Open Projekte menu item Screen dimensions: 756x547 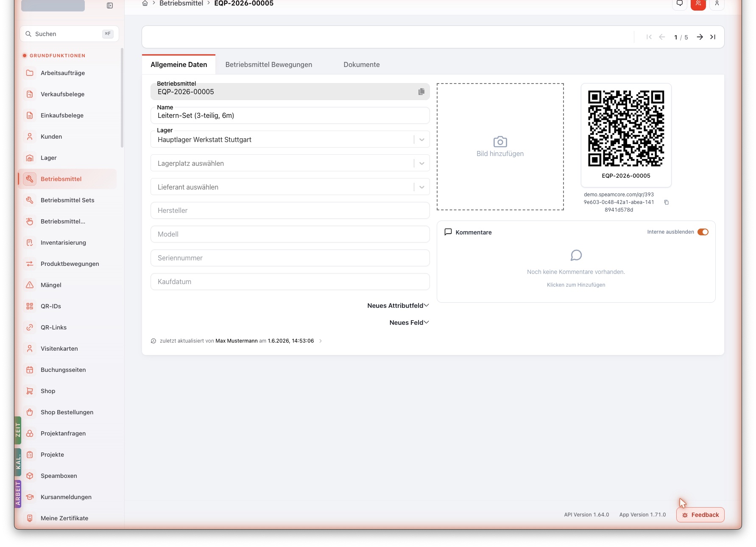coord(67,455)
